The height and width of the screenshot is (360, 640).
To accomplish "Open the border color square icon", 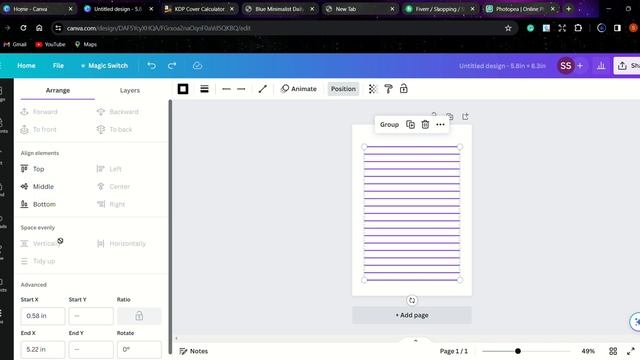I will point(183,89).
